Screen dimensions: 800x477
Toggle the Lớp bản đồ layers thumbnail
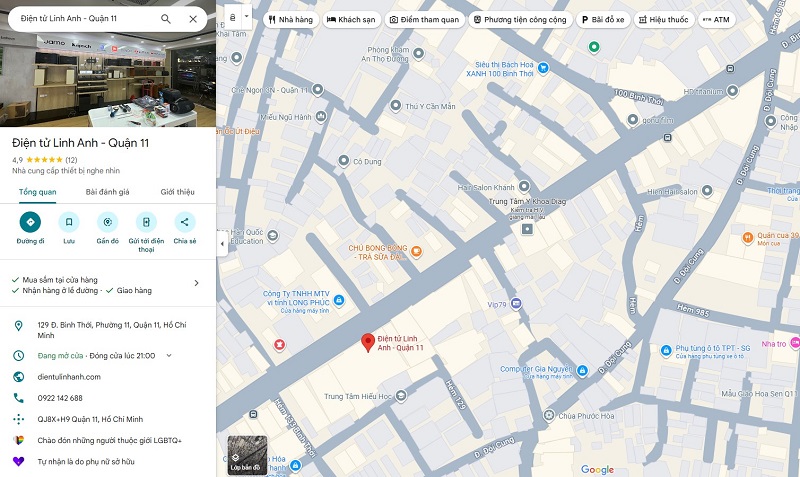point(247,456)
